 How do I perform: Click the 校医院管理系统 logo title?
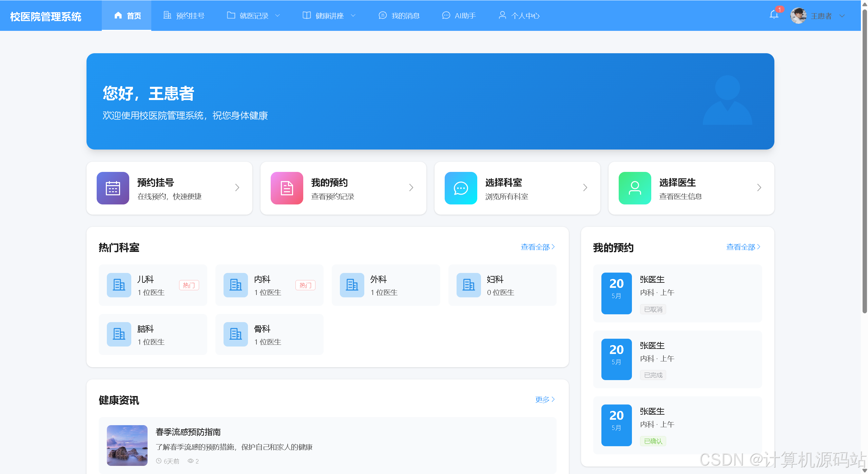coord(46,17)
